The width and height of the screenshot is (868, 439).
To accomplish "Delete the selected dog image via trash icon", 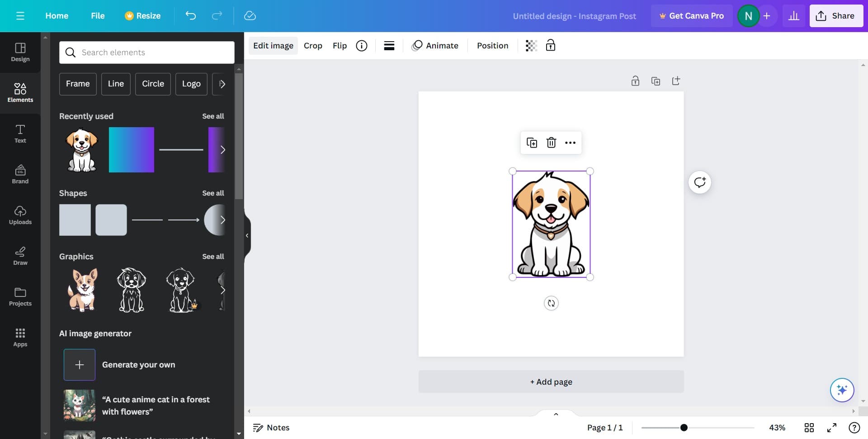I will point(551,143).
